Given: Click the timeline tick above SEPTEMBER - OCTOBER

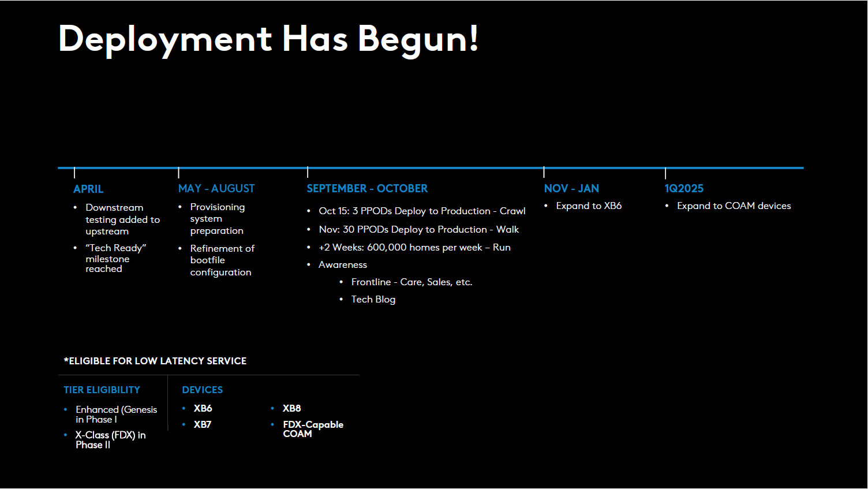Looking at the screenshot, I should [308, 172].
